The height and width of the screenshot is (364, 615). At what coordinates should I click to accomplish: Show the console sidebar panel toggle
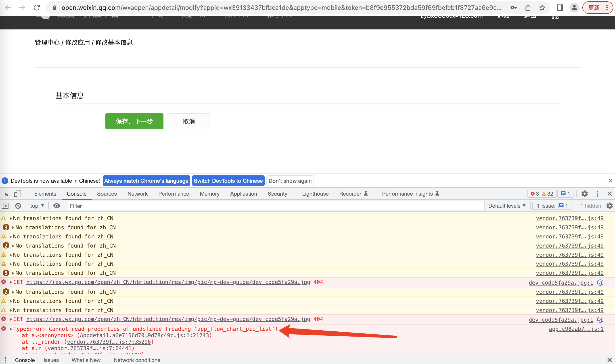5,206
